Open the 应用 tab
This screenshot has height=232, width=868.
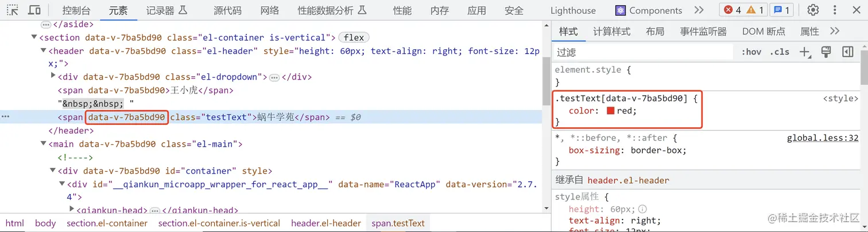click(x=476, y=10)
